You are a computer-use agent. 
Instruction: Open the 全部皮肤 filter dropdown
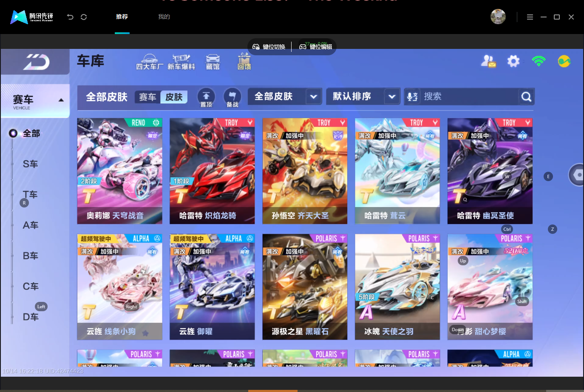pos(285,97)
